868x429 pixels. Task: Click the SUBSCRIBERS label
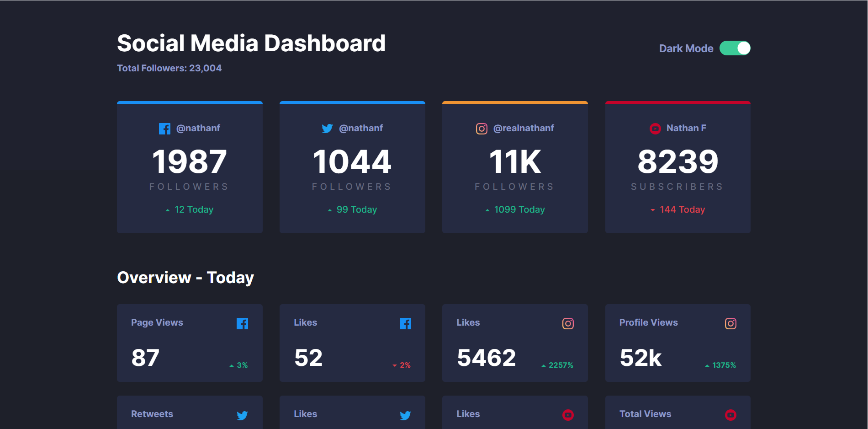[677, 187]
